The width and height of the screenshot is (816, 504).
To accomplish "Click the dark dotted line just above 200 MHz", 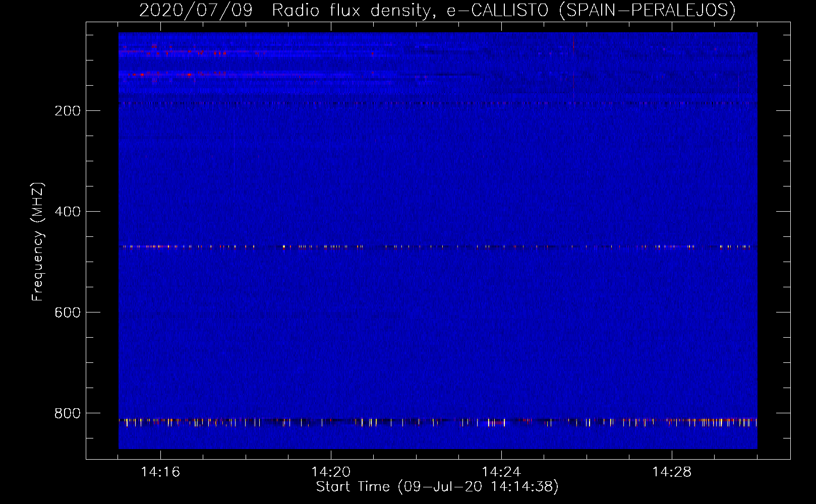I will click(x=437, y=103).
